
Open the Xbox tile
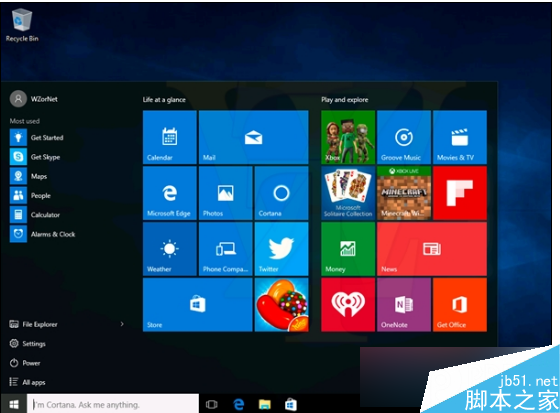click(x=348, y=137)
